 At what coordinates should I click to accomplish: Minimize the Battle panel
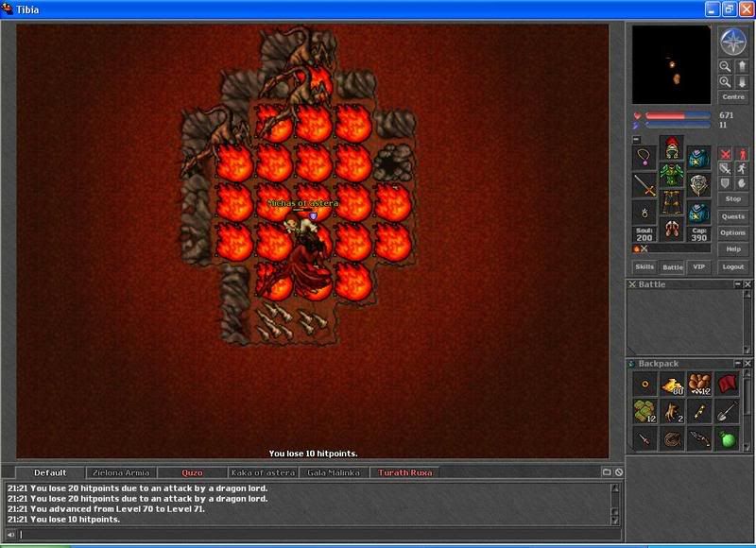738,284
